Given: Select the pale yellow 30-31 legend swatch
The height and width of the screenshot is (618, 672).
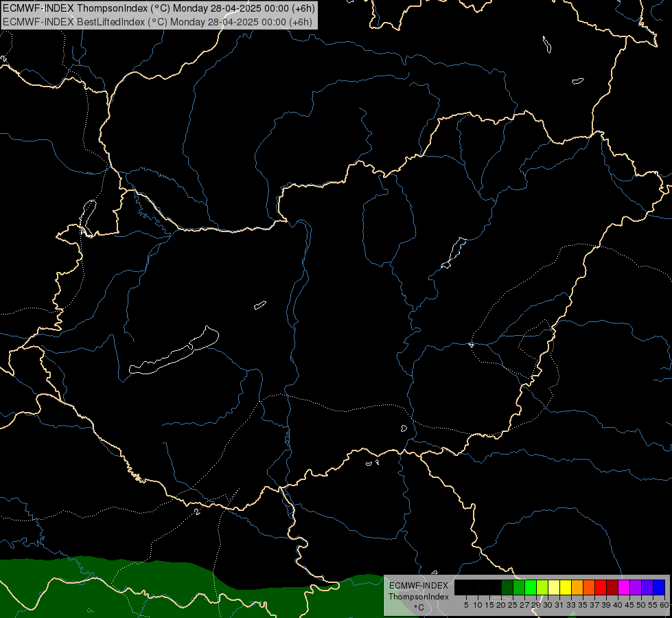Looking at the screenshot, I should click(x=555, y=587).
